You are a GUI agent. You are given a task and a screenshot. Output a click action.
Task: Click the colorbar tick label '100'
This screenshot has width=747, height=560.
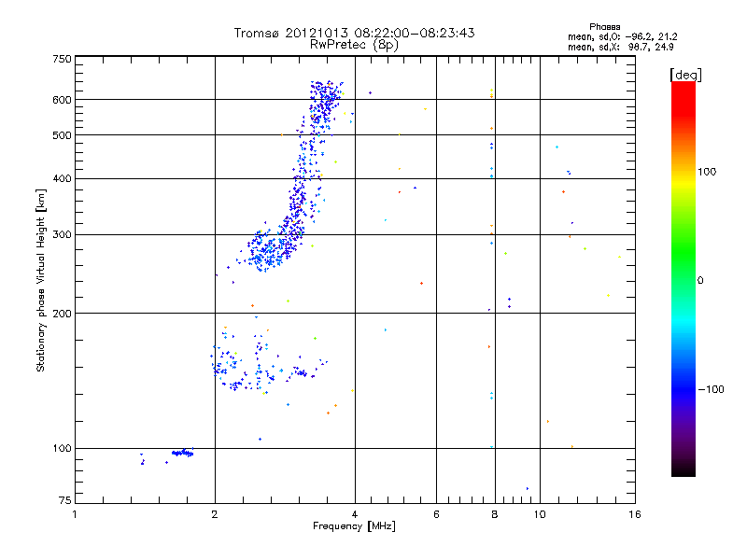707,172
